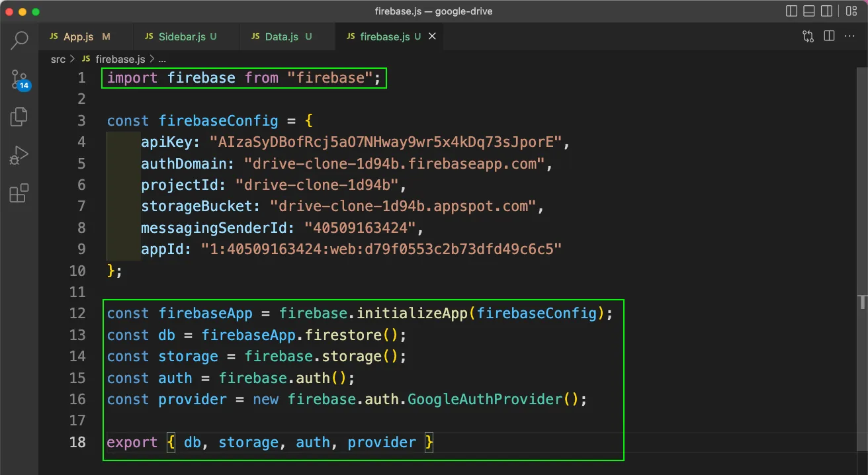Toggle bottom panel layout button
Image resolution: width=868 pixels, height=475 pixels.
point(808,11)
